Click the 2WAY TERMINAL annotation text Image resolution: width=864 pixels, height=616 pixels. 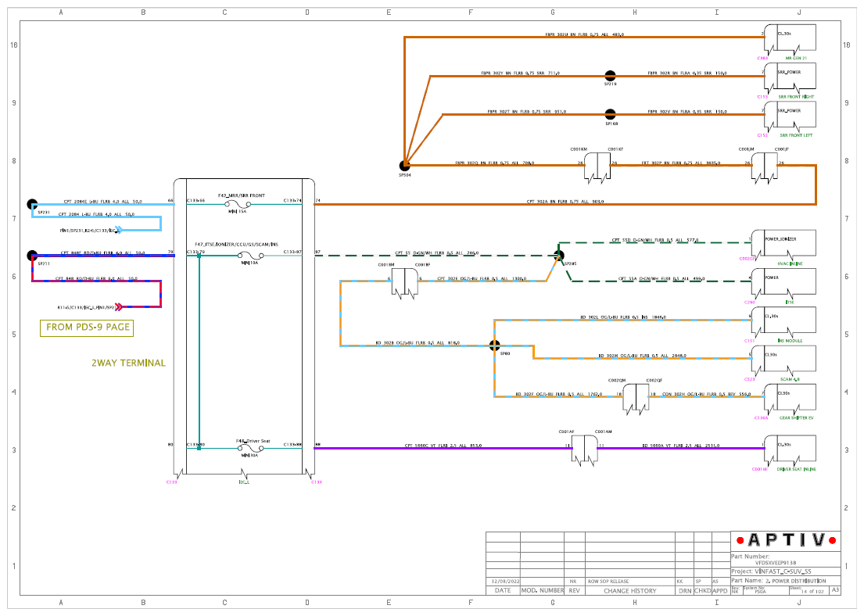point(128,363)
